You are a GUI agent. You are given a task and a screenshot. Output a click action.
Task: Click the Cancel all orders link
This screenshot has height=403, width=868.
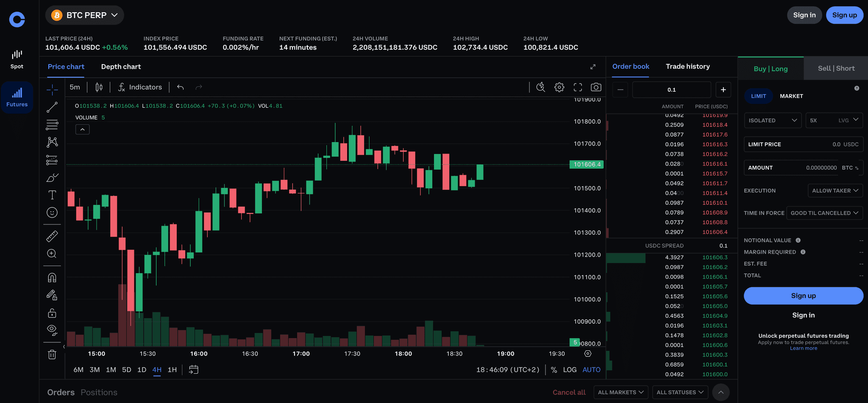pyautogui.click(x=569, y=392)
